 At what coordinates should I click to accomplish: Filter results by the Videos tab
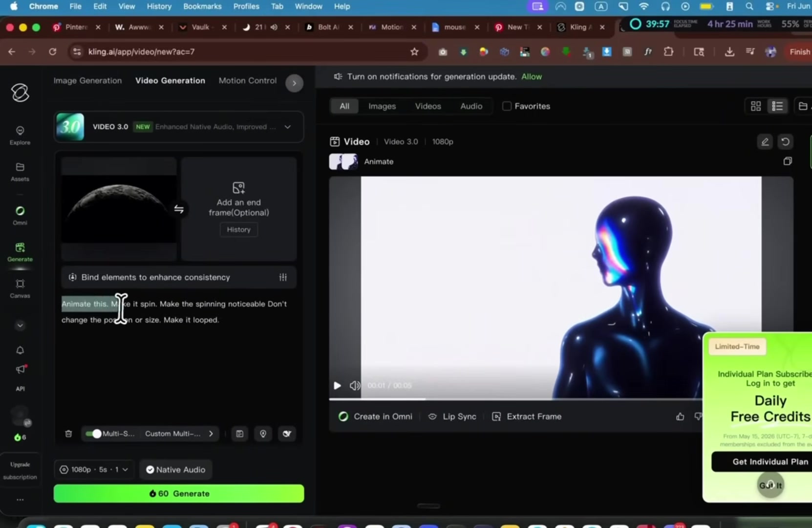(428, 106)
